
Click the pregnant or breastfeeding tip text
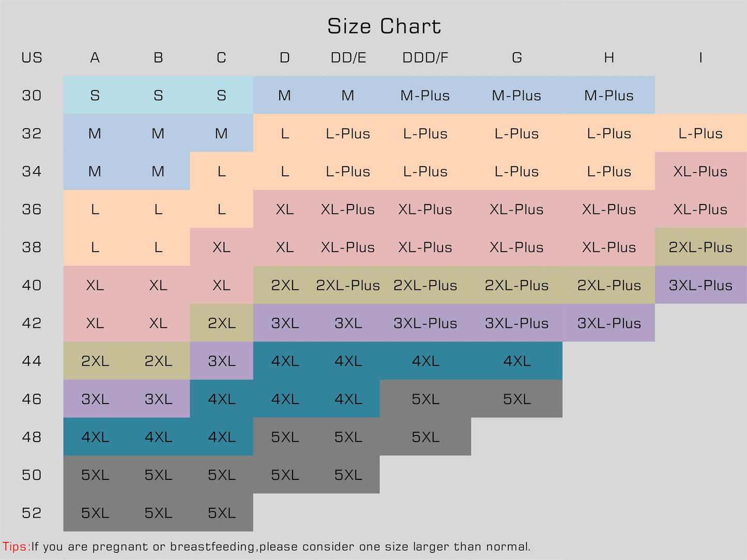click(281, 547)
